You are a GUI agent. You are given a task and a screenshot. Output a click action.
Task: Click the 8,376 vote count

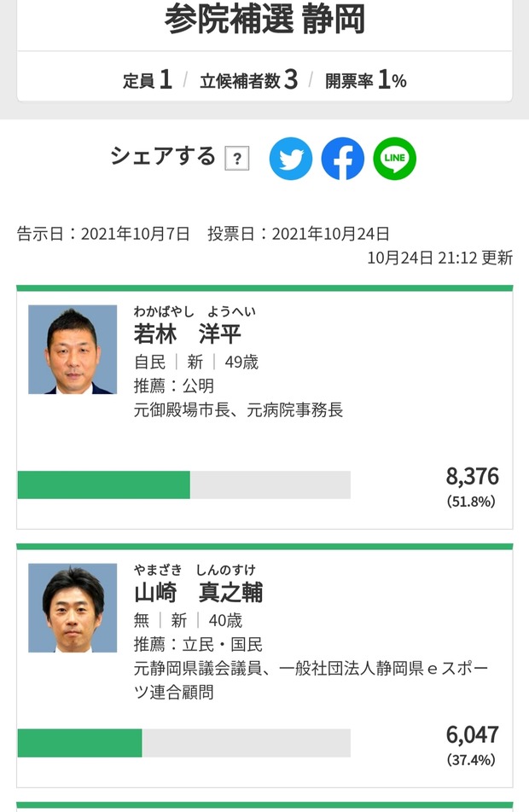(472, 476)
